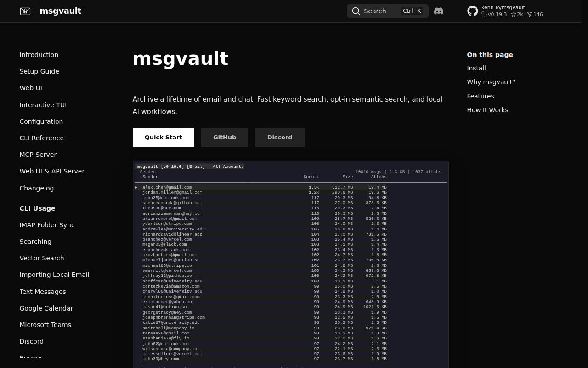The height and width of the screenshot is (368, 588).
Task: Open IMAP Folder Sync page
Action: pos(47,225)
